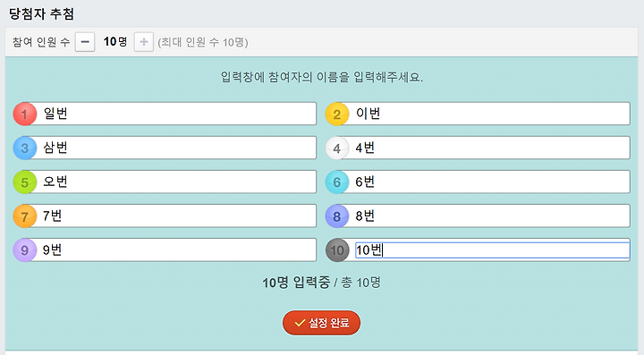This screenshot has height=355, width=644.
Task: Click the purple number 9 ball icon
Action: pos(25,250)
